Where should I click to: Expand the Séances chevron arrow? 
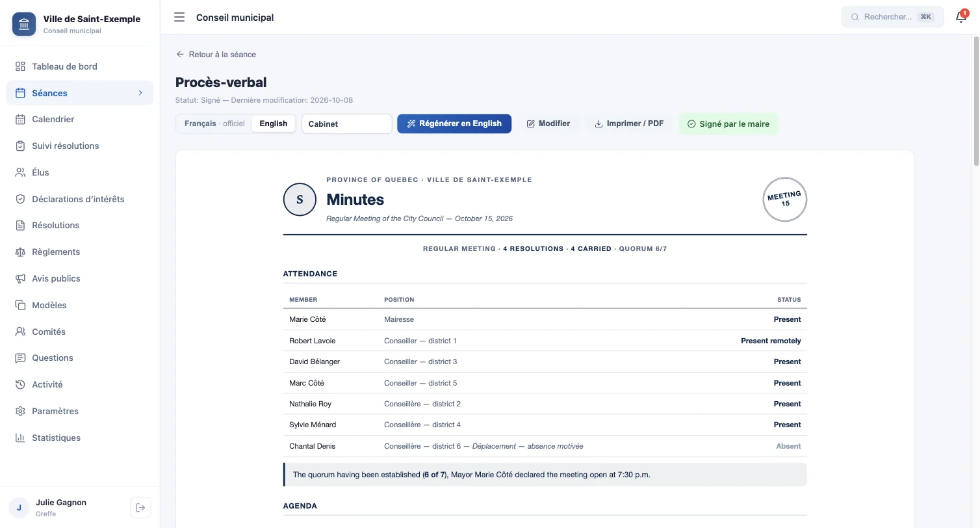coord(140,93)
